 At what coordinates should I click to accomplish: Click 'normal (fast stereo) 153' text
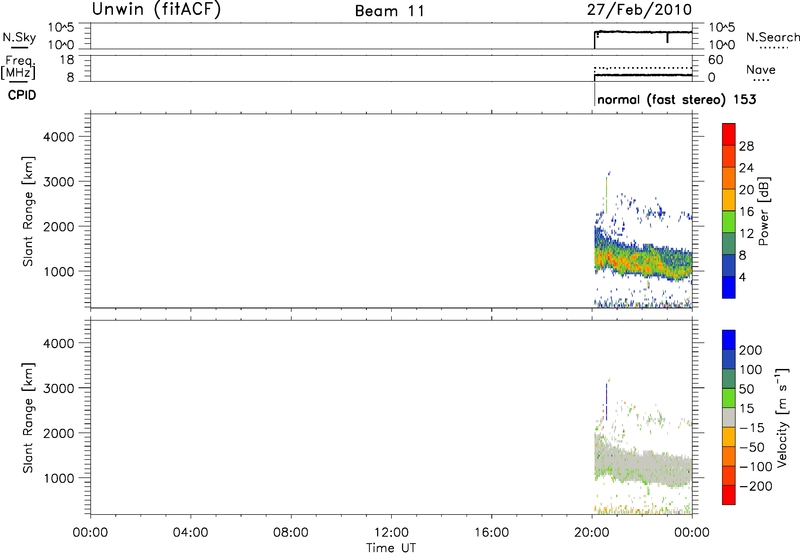point(677,99)
